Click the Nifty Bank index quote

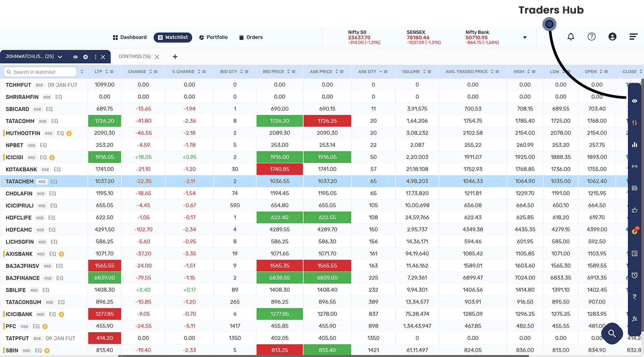(482, 37)
